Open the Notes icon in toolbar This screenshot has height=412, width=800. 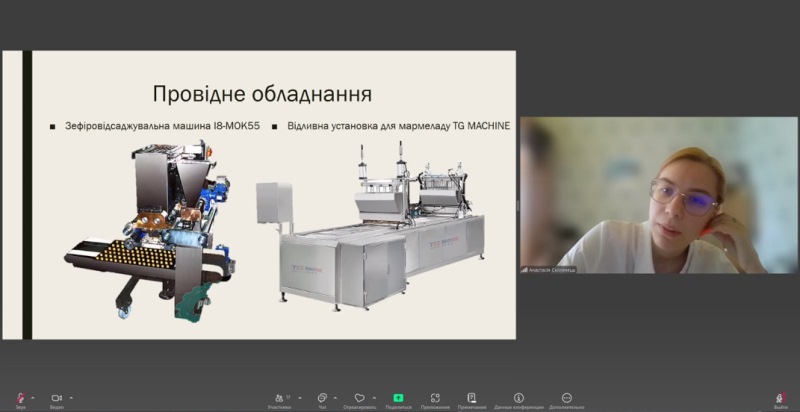point(472,397)
